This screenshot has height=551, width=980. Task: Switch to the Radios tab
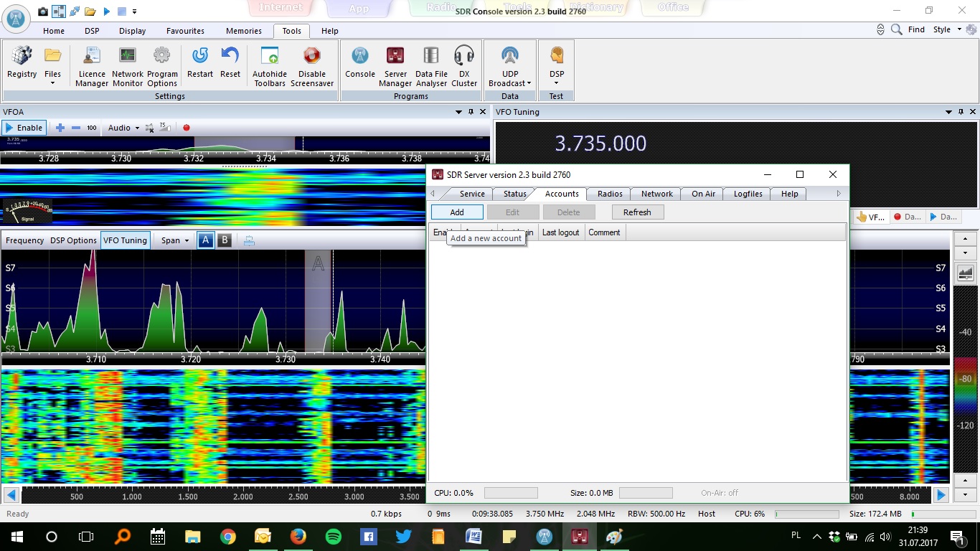tap(610, 194)
